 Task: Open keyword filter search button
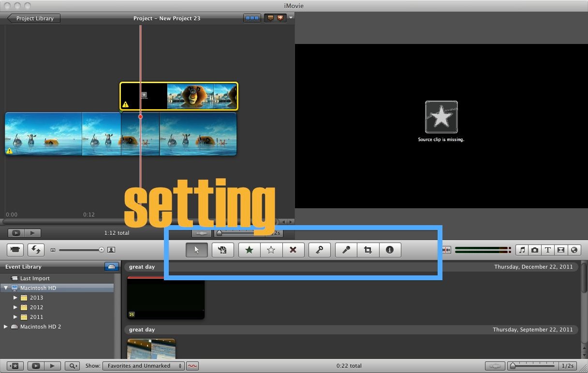72,366
